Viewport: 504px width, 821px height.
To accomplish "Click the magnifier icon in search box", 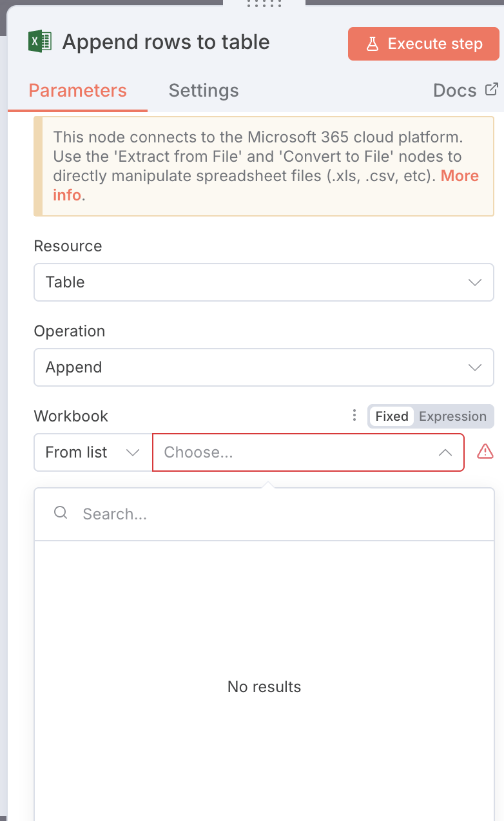I will 61,513.
